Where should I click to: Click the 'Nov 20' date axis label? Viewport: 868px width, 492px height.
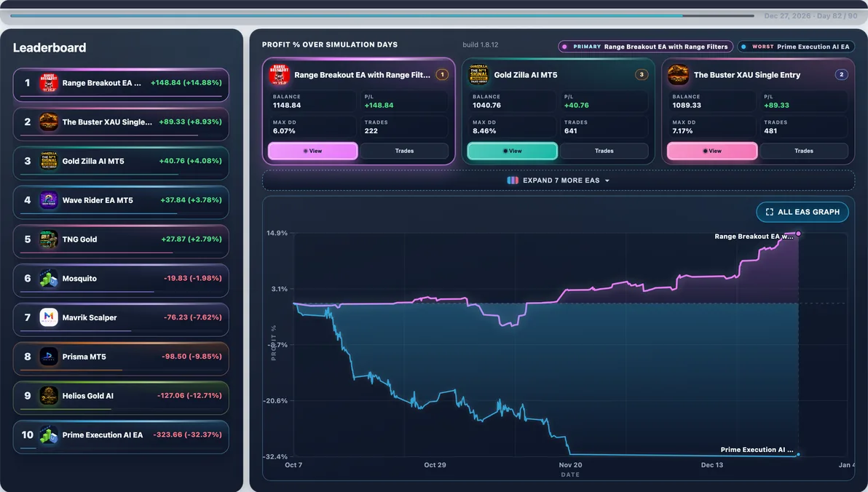(570, 465)
